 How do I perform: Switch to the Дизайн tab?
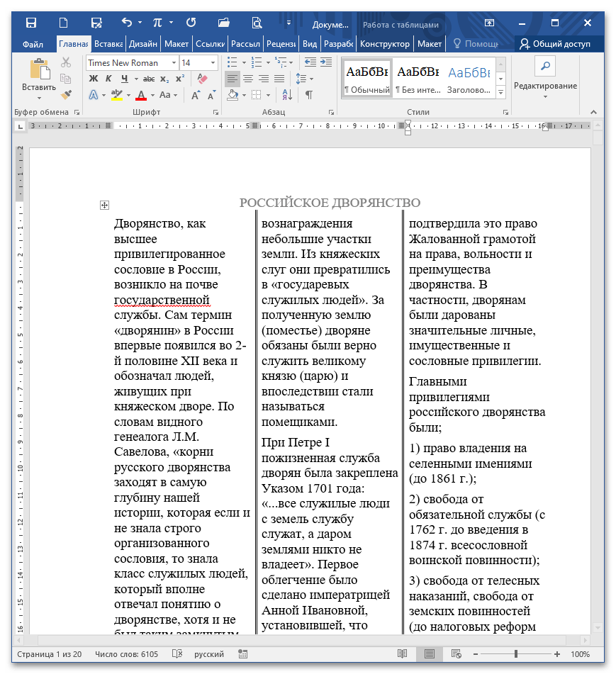(143, 44)
